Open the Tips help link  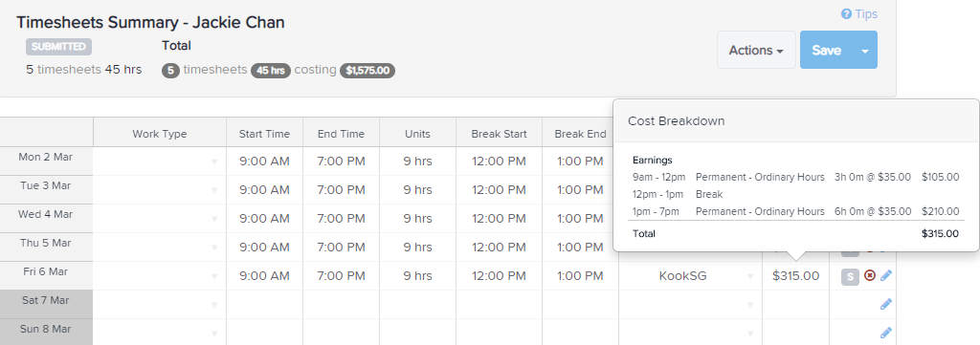[859, 13]
